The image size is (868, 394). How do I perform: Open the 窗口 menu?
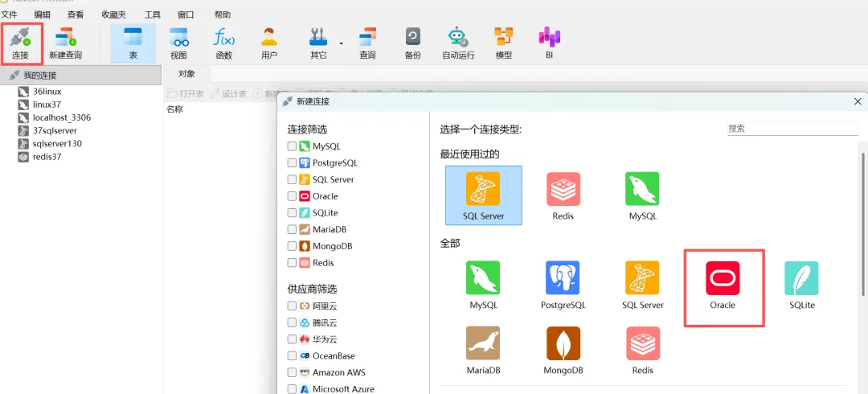tap(186, 15)
